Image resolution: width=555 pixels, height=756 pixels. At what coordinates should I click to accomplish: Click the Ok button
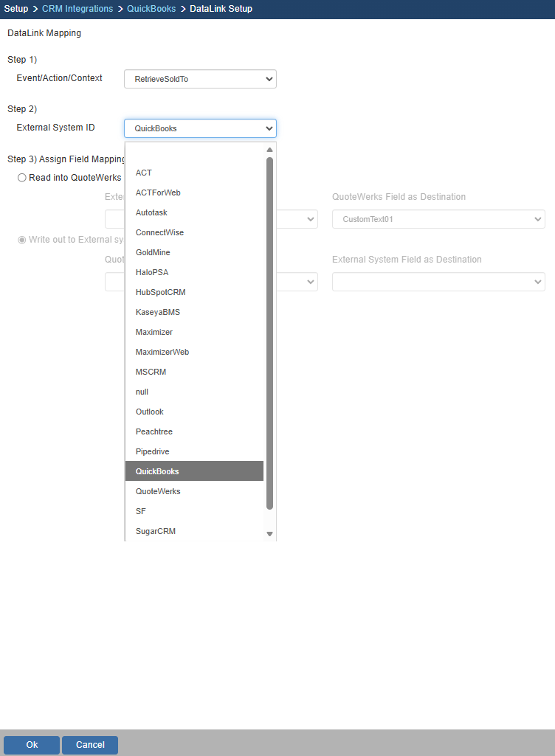(32, 745)
